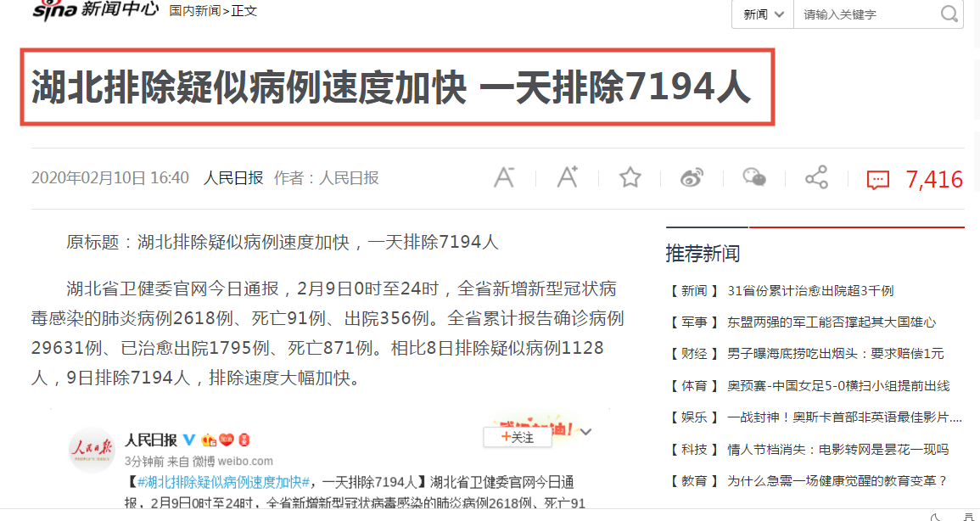Share article via the WeChat icon
This screenshot has width=980, height=521.
click(x=754, y=177)
